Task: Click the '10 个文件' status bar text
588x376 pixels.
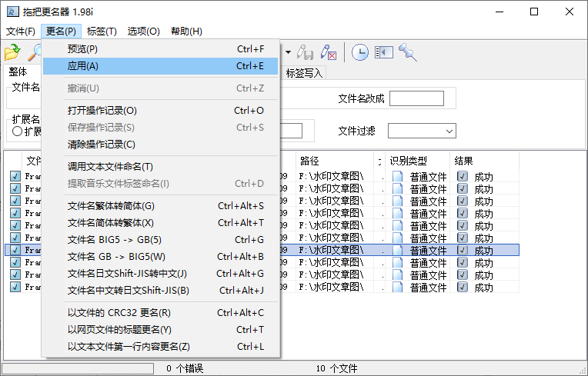Action: [x=337, y=368]
